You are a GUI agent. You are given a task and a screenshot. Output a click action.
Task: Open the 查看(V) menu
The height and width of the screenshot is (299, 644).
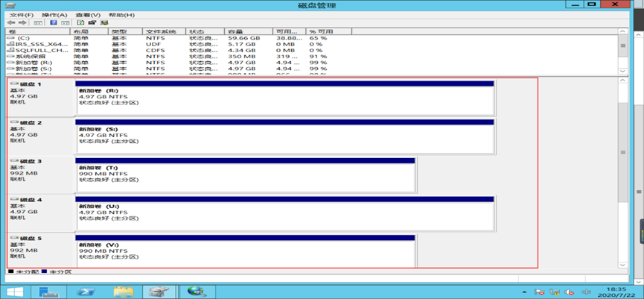coord(88,15)
